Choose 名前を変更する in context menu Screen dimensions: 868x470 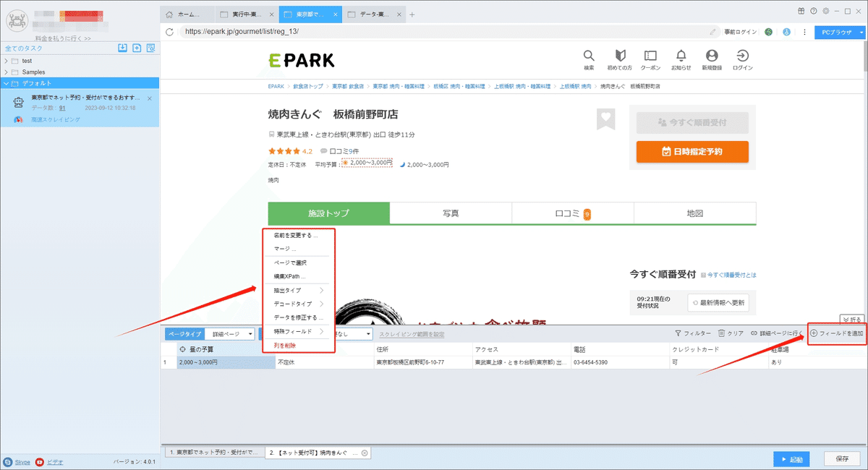(297, 235)
